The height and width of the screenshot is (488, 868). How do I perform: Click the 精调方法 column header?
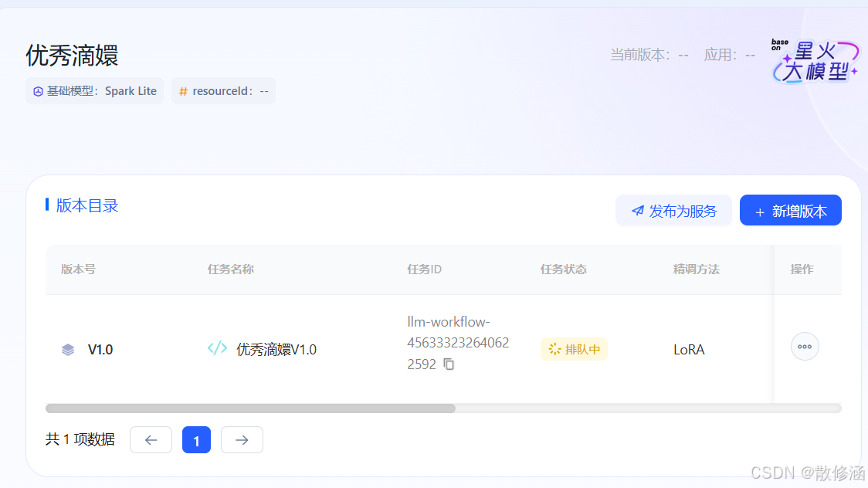697,269
